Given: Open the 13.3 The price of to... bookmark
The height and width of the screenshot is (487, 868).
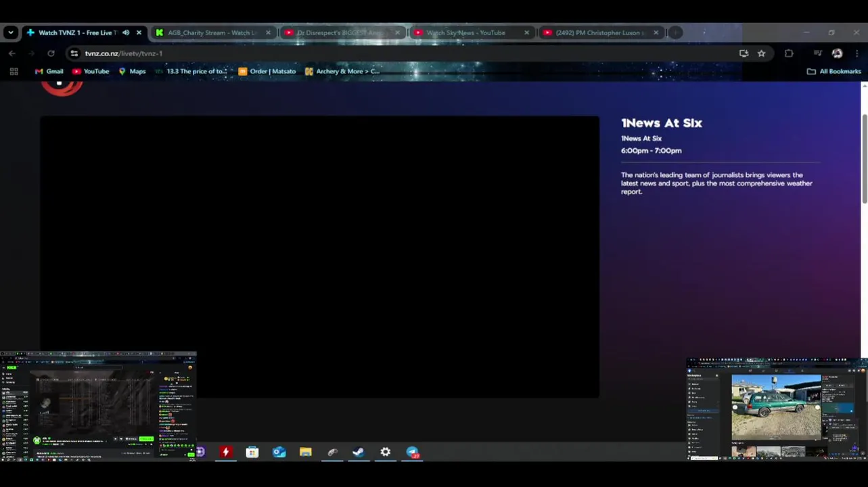Looking at the screenshot, I should pos(191,71).
